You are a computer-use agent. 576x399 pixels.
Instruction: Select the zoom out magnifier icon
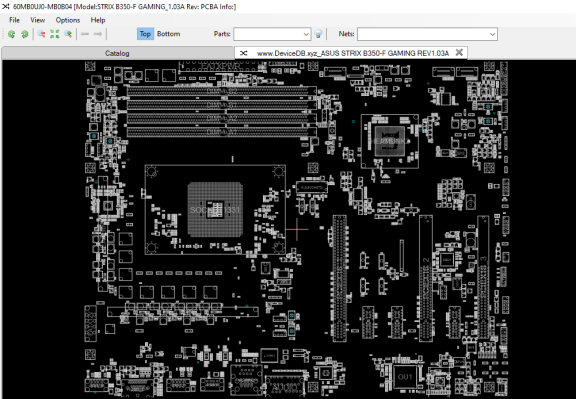pyautogui.click(x=41, y=34)
